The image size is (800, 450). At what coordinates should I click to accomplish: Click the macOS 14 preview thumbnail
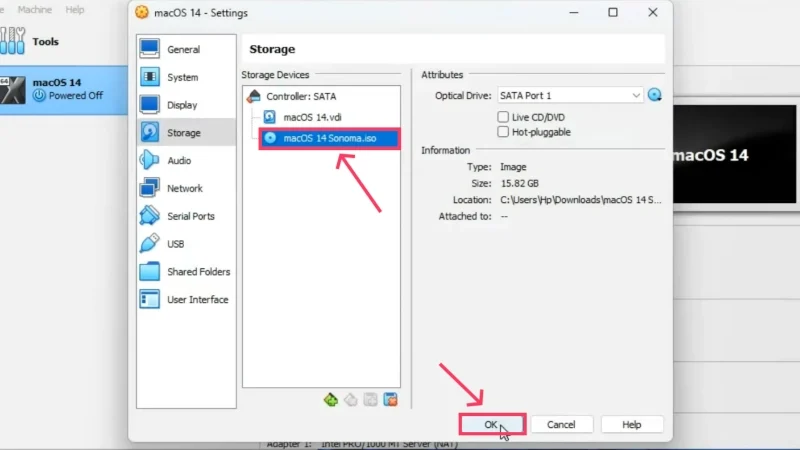tap(735, 154)
